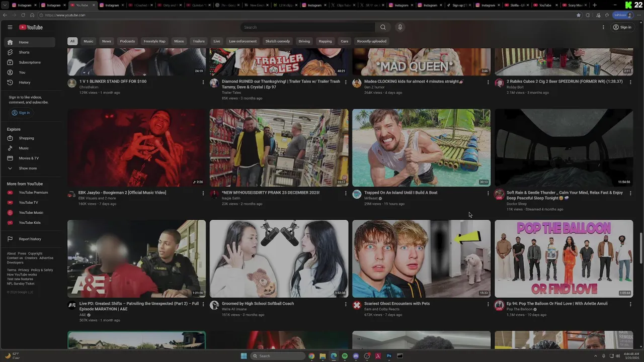644x362 pixels.
Task: Open a new browser tab
Action: tap(595, 5)
